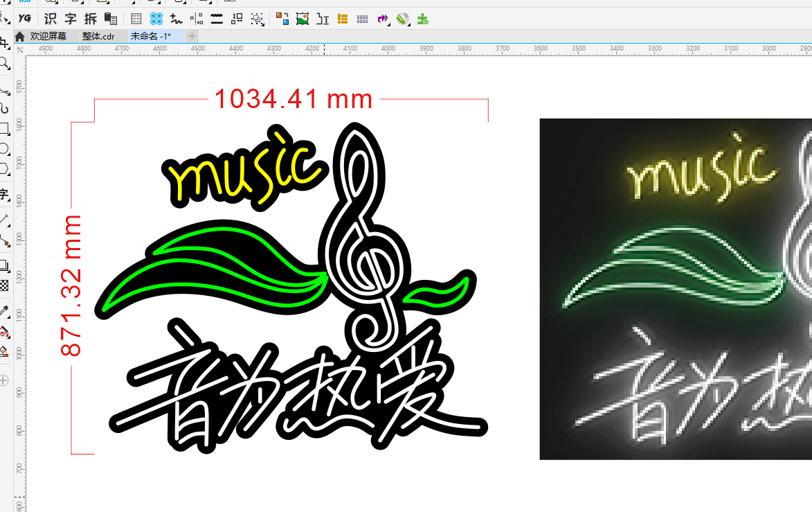The image size is (812, 512).
Task: Click the black document-with-list icon
Action: click(x=110, y=19)
